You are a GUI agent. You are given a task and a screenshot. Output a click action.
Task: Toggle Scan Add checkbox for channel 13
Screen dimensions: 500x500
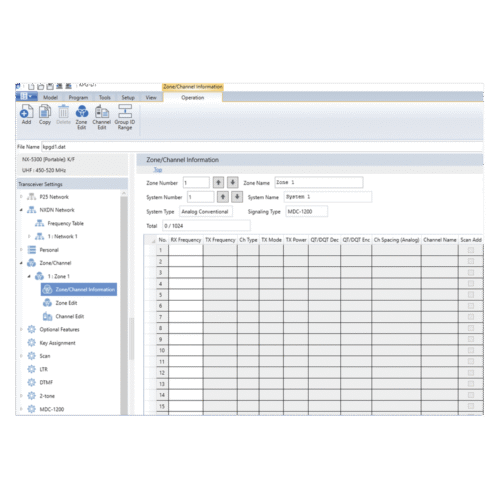click(x=471, y=384)
